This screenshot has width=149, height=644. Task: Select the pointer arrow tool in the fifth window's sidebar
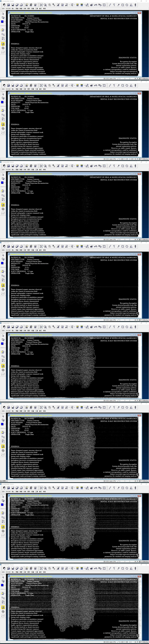pyautogui.click(x=3, y=335)
